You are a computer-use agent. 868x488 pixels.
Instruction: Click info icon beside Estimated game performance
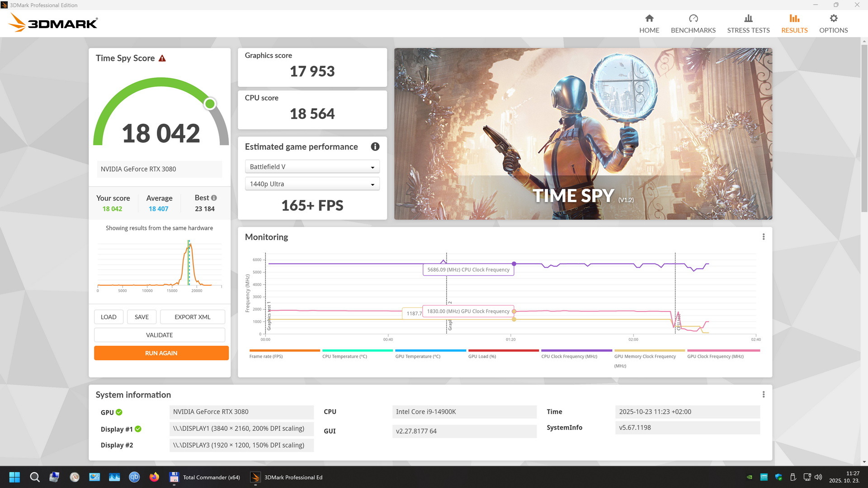tap(375, 147)
